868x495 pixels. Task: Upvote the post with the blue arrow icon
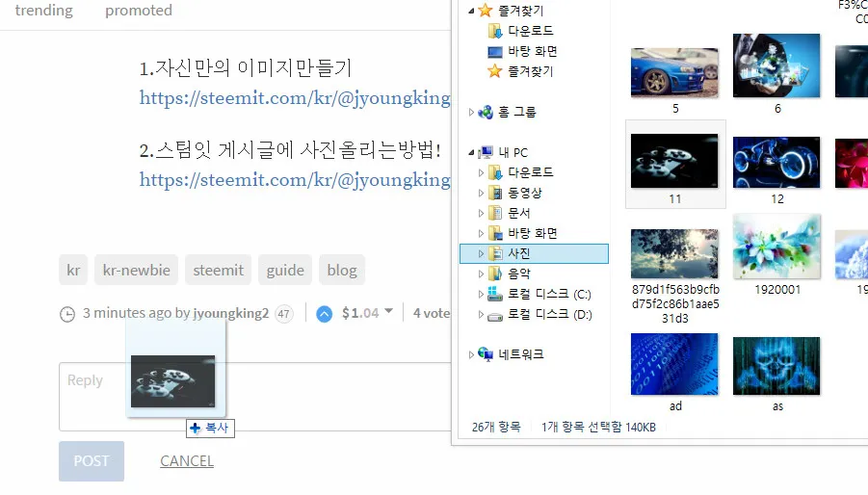click(325, 314)
